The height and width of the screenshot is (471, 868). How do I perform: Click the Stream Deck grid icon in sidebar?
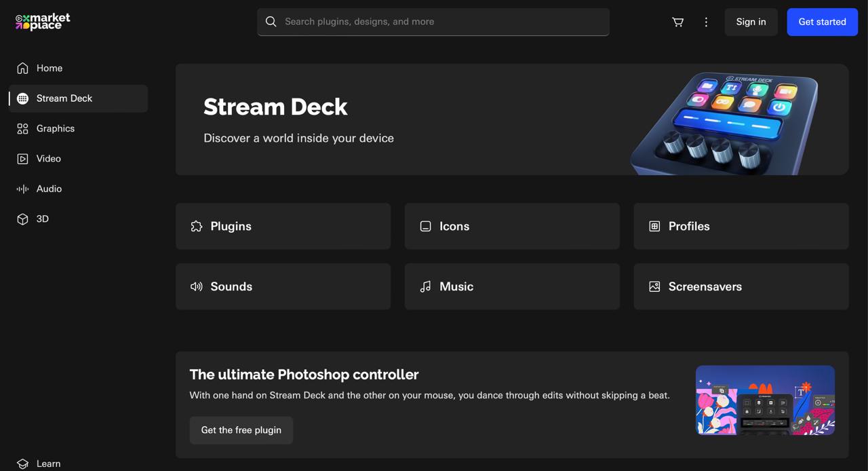point(22,98)
